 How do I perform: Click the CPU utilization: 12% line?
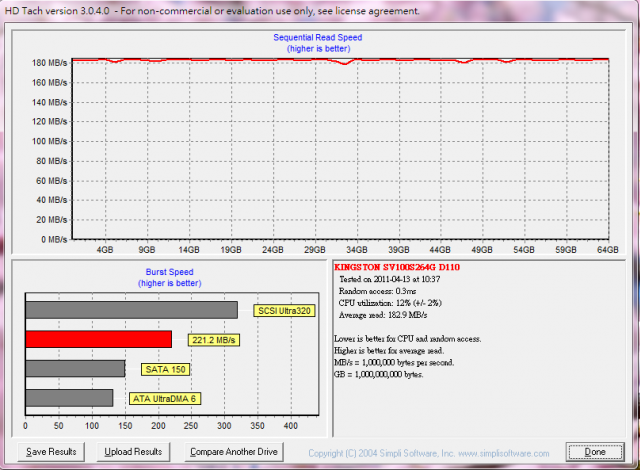click(390, 303)
